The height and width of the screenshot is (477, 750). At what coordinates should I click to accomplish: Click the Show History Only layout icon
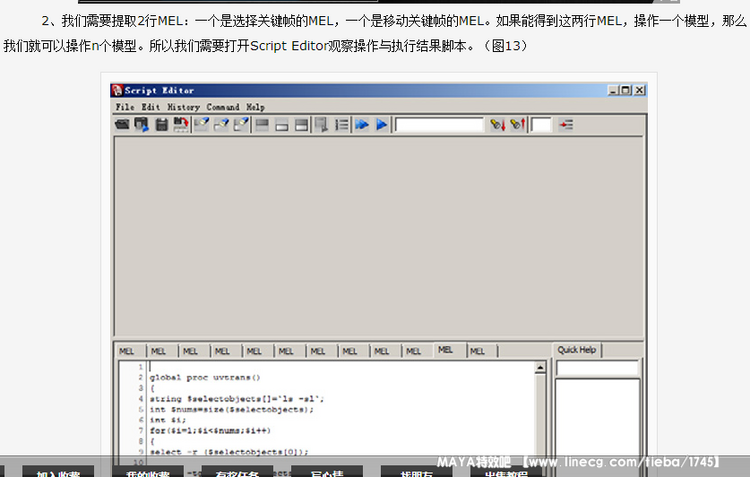263,125
